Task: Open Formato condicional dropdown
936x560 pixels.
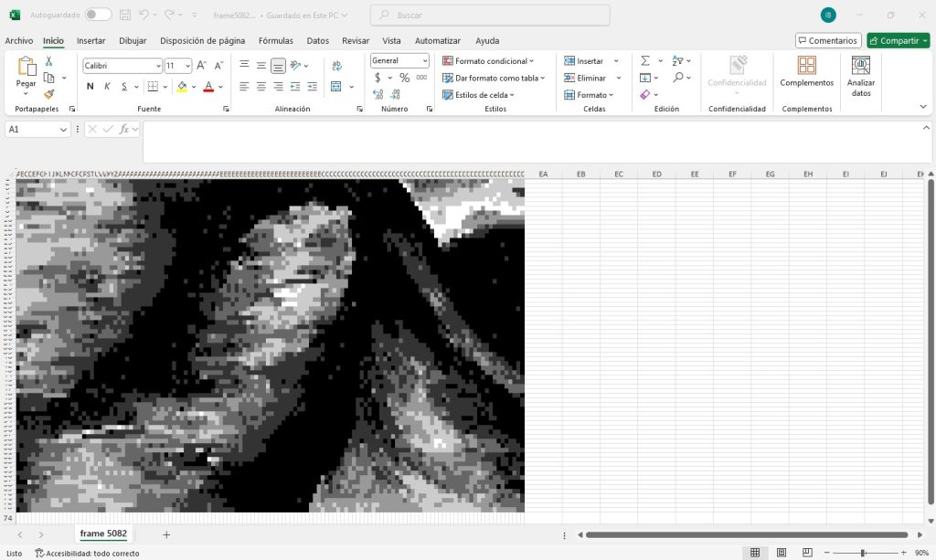Action: pyautogui.click(x=488, y=61)
